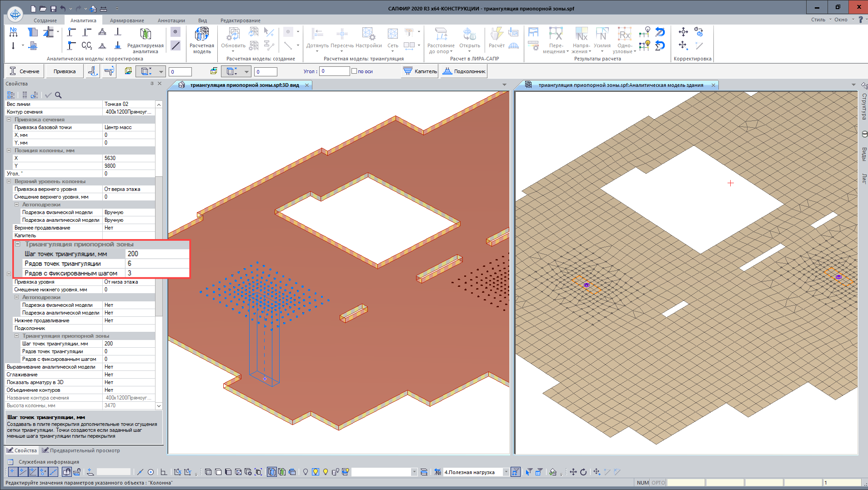Image resolution: width=868 pixels, height=490 pixels.
Task: Click the Капитель button
Action: coord(420,71)
